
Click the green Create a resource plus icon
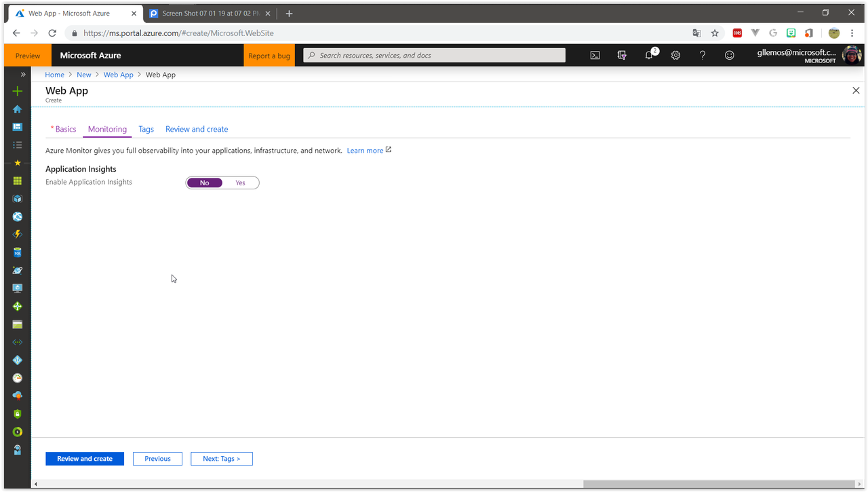[x=18, y=91]
